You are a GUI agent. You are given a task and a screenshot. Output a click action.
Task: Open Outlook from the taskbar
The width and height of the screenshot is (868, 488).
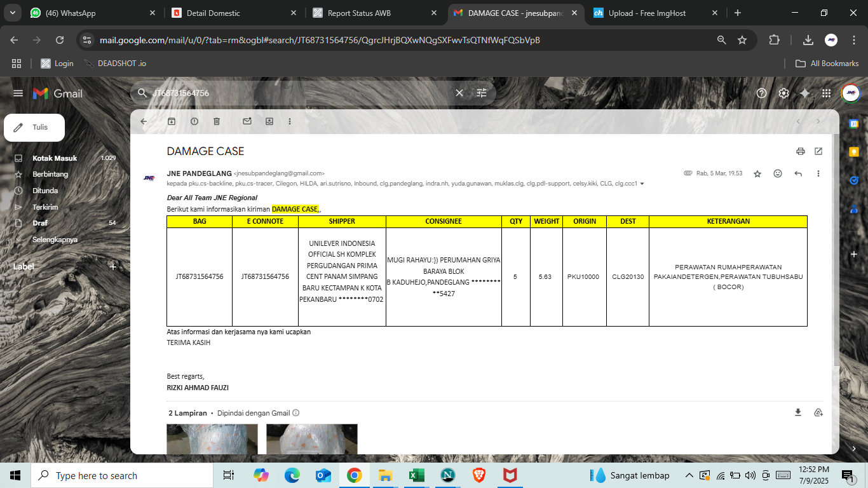point(323,475)
